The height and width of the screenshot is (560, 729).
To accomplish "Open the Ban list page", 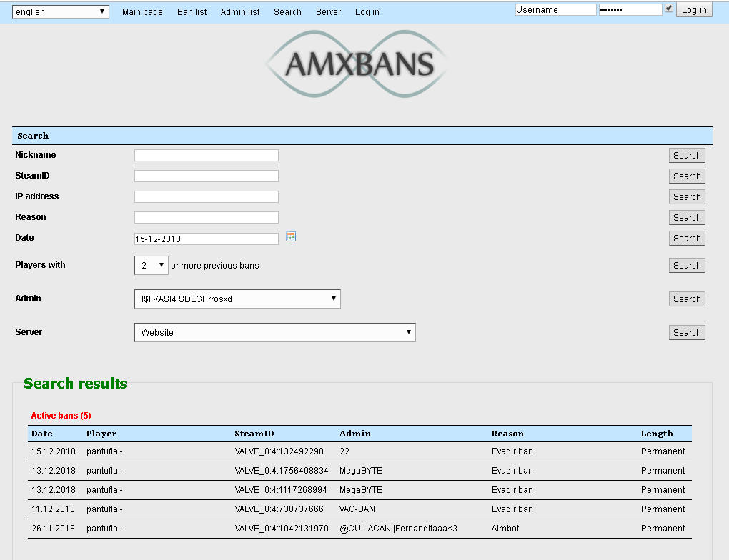I will click(192, 12).
